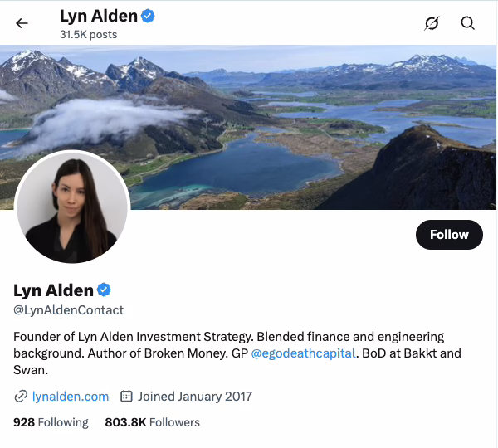The height and width of the screenshot is (448, 498).
Task: View the 803.8K Followers list
Action: [x=153, y=422]
